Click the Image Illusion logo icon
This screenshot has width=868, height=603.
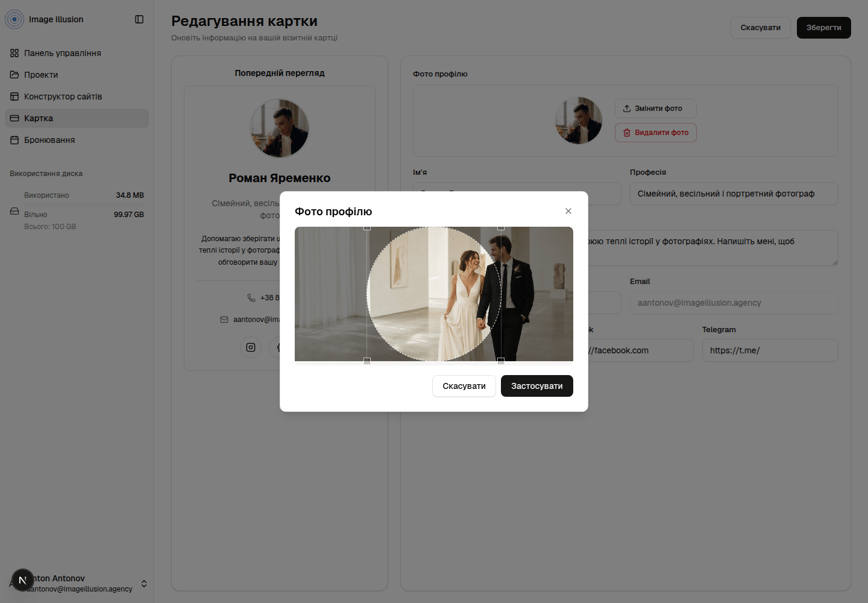click(14, 19)
